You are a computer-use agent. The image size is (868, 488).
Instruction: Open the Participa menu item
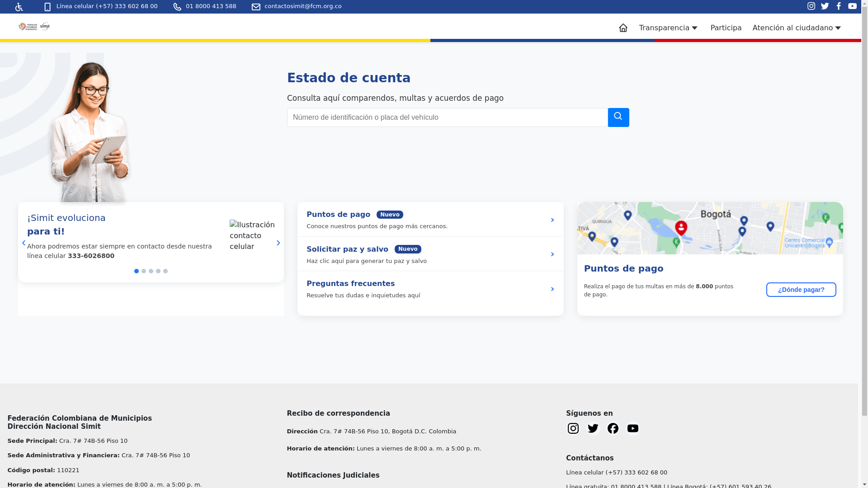(x=726, y=28)
